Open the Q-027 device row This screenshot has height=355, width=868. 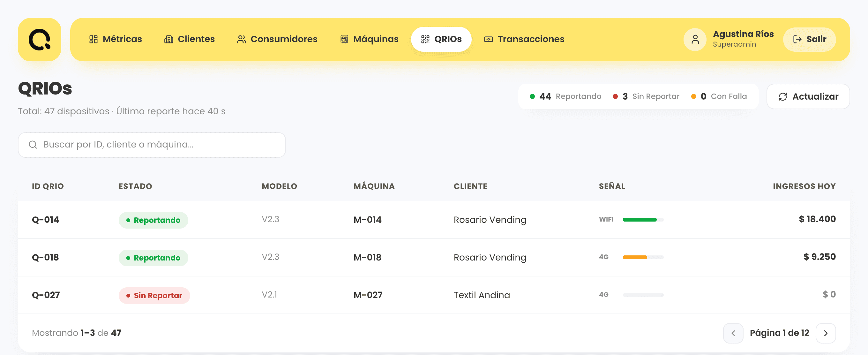[x=434, y=295]
